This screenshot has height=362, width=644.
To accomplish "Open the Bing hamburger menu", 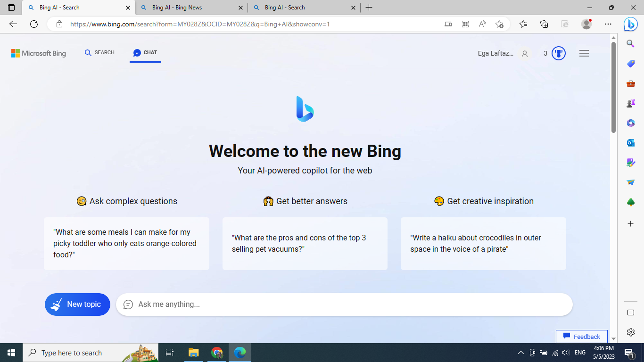I will pos(584,53).
